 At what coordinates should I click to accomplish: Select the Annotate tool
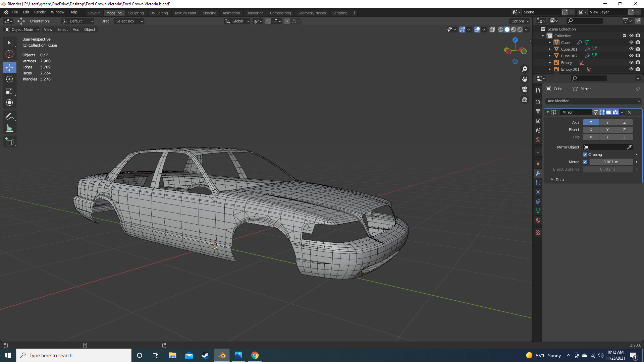[9, 116]
